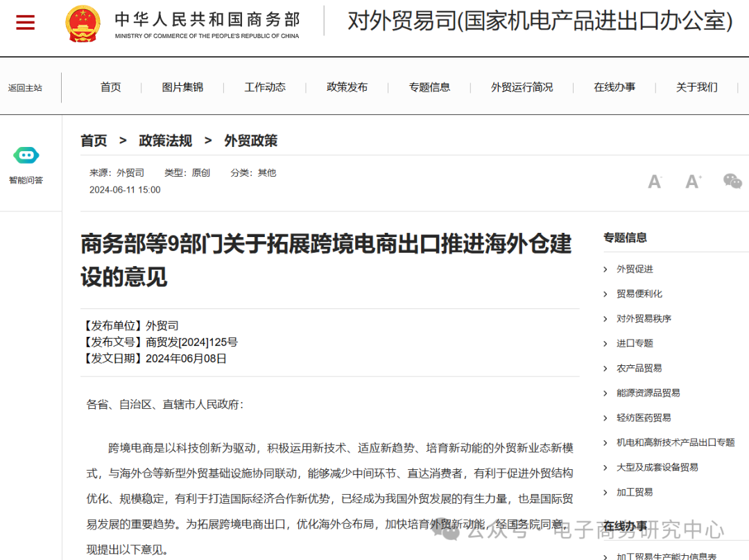The height and width of the screenshot is (560, 749).
Task: Open the 政策法规 breadcrumb link
Action: pyautogui.click(x=164, y=141)
